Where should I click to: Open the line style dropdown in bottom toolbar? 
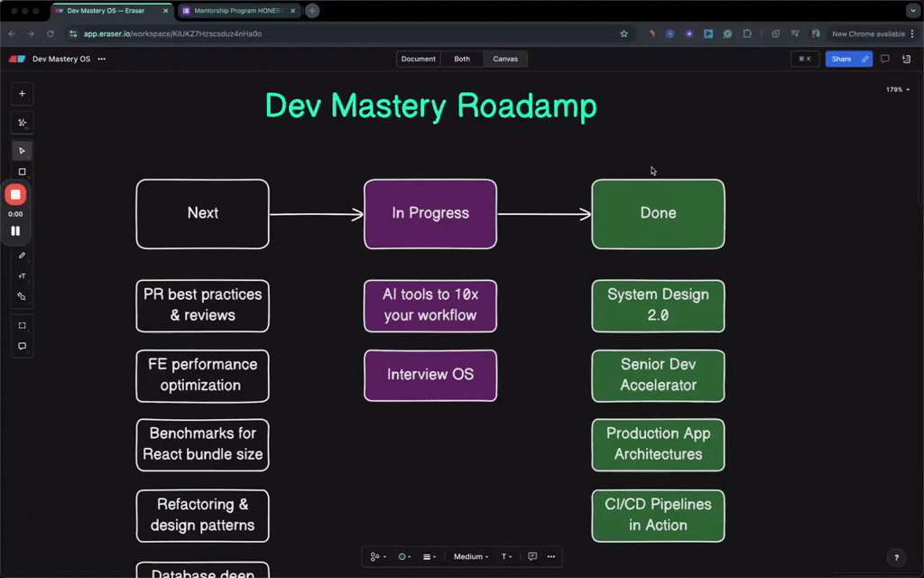pyautogui.click(x=430, y=556)
